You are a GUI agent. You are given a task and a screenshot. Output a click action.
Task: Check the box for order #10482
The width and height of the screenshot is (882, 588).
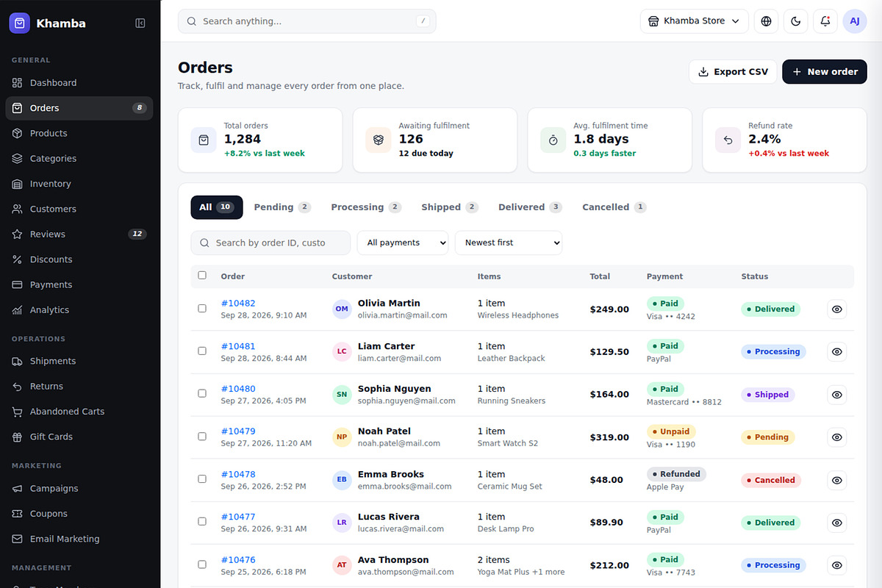[202, 309]
